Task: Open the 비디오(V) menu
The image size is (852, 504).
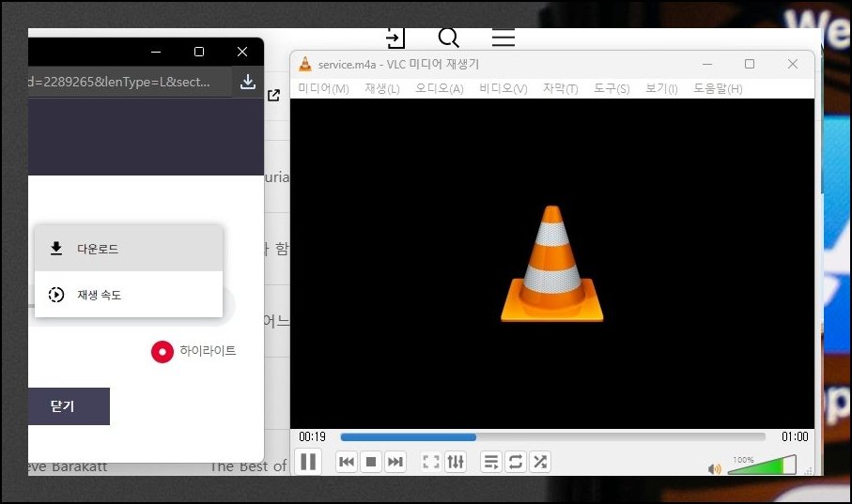Action: (x=503, y=88)
